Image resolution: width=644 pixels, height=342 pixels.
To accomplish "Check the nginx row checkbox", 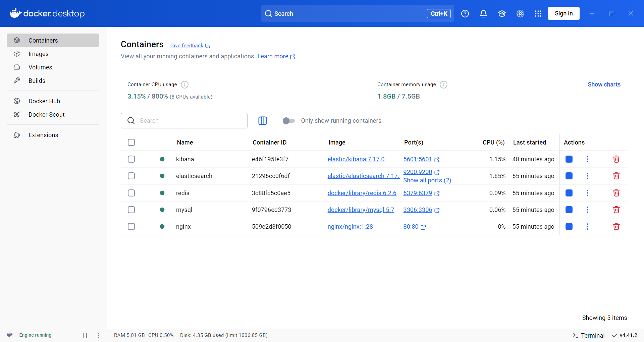I will click(x=131, y=227).
